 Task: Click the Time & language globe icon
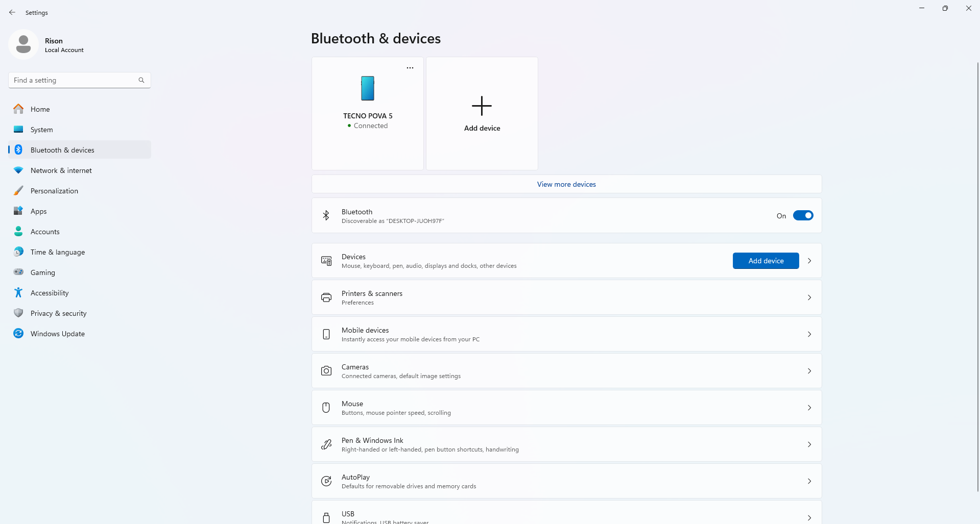18,252
